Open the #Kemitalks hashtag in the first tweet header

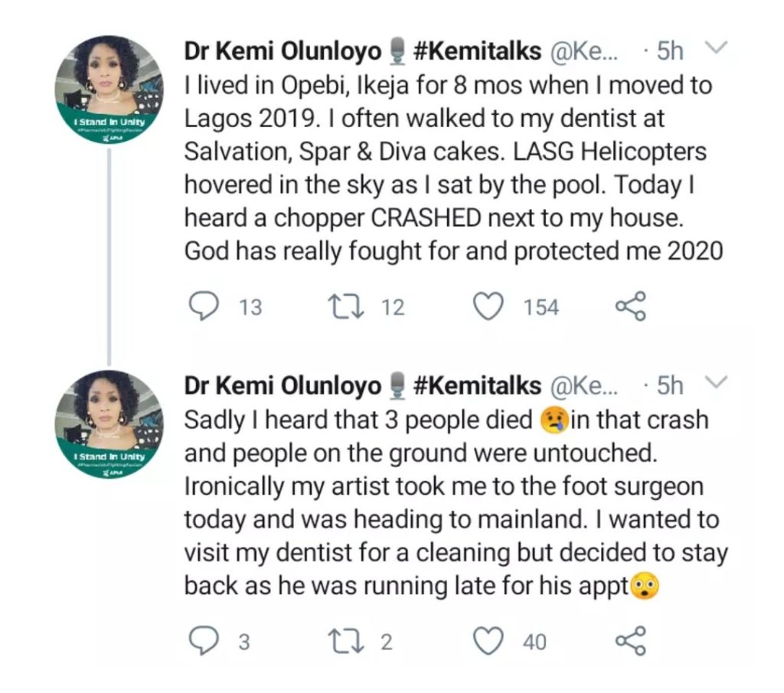click(477, 51)
